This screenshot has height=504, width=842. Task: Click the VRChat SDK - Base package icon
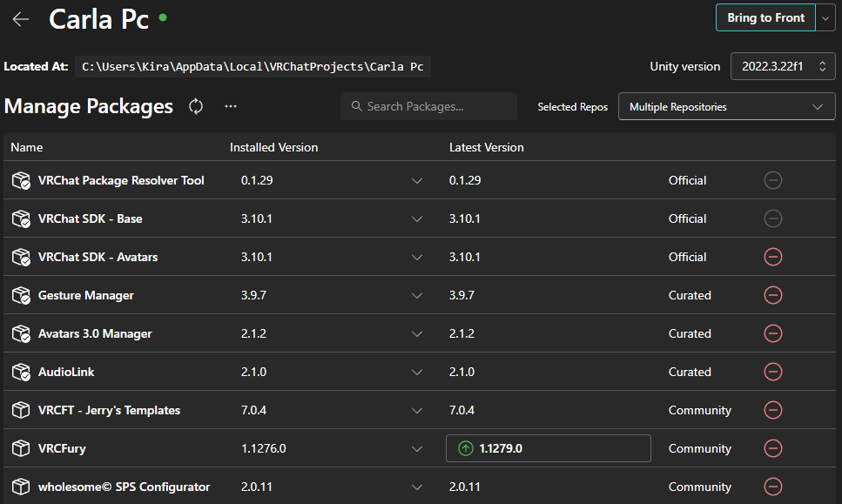click(x=22, y=218)
